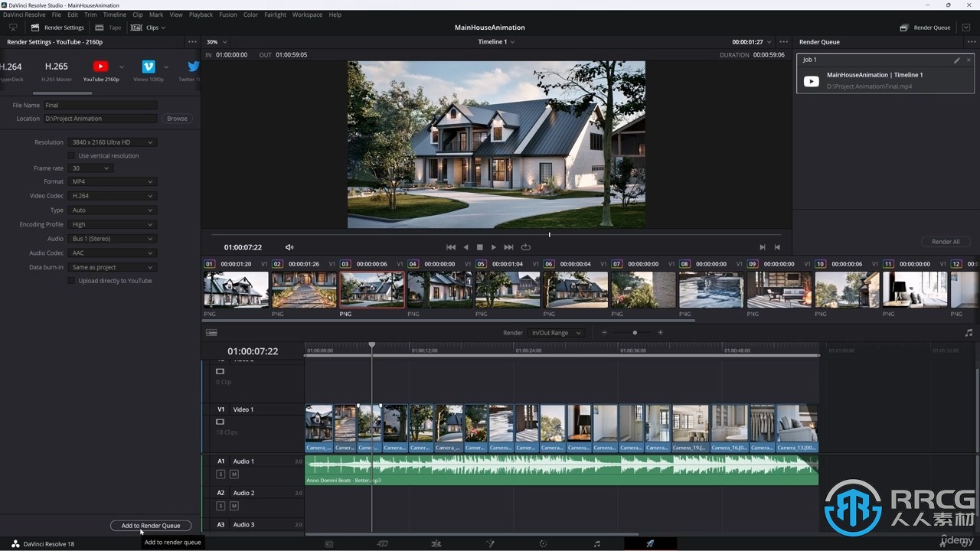Image resolution: width=980 pixels, height=551 pixels.
Task: Select the Vimeo 1080p render preset
Action: point(149,70)
